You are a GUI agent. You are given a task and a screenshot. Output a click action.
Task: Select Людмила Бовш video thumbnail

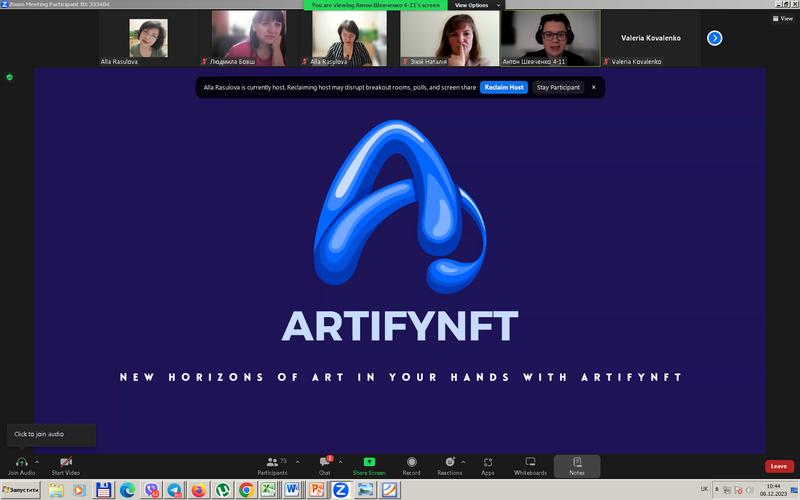249,38
